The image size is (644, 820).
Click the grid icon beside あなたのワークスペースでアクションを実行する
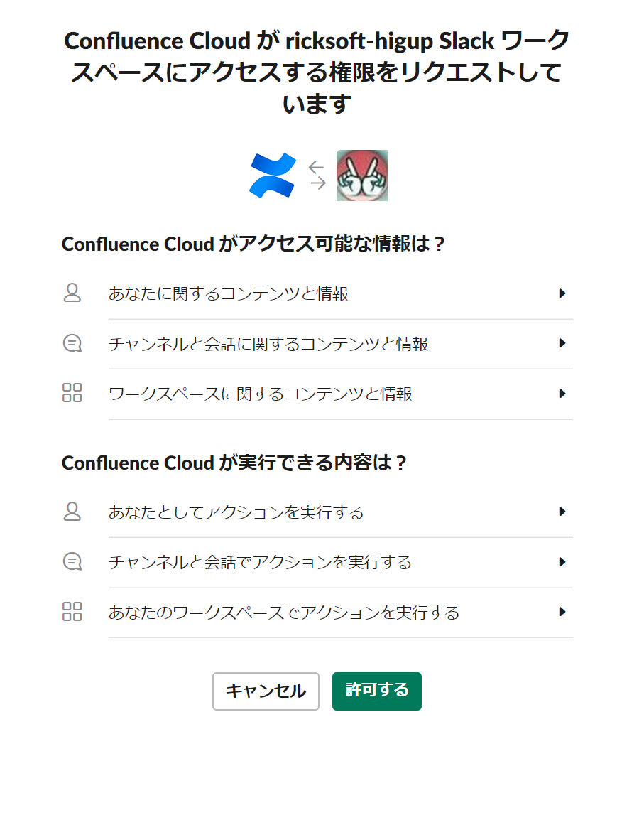72,611
